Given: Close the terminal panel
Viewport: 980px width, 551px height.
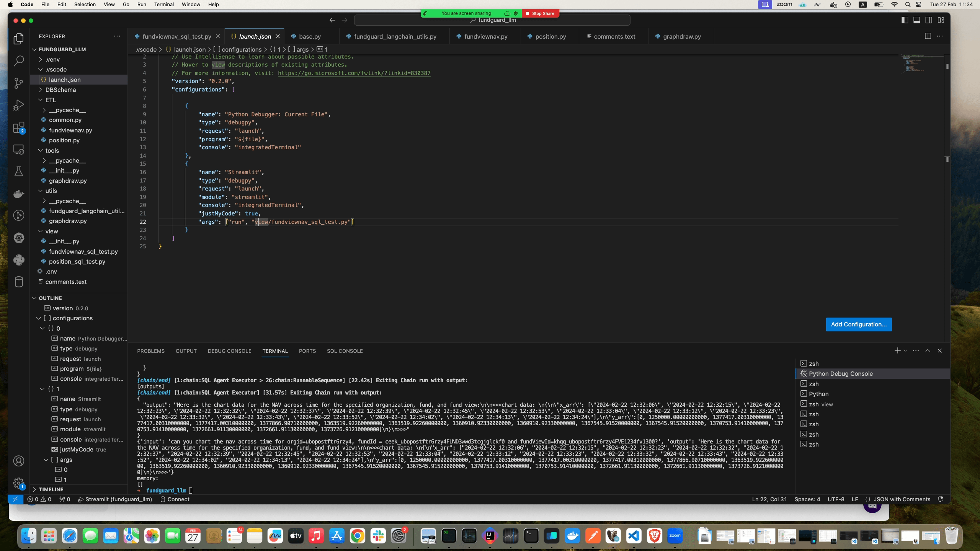Looking at the screenshot, I should point(939,350).
